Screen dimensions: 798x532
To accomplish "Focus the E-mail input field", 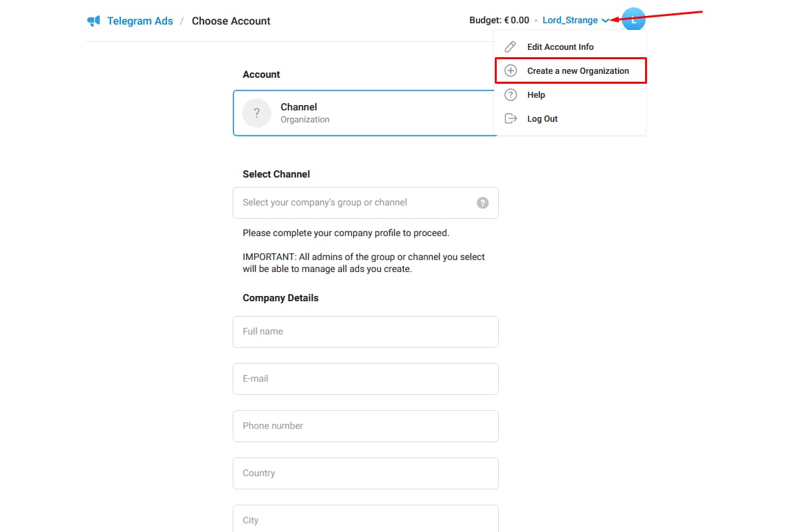I will (365, 378).
